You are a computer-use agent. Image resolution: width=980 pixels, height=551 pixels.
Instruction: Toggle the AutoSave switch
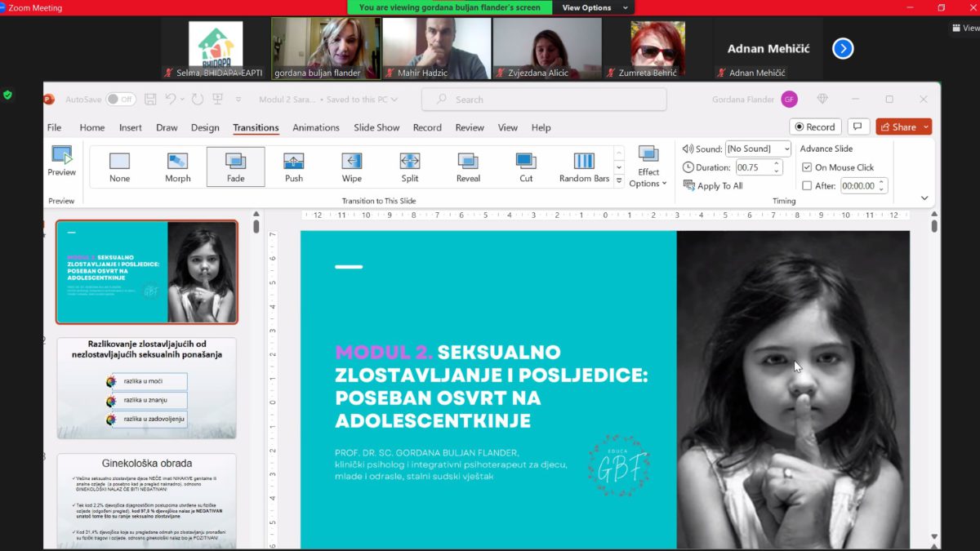(121, 100)
